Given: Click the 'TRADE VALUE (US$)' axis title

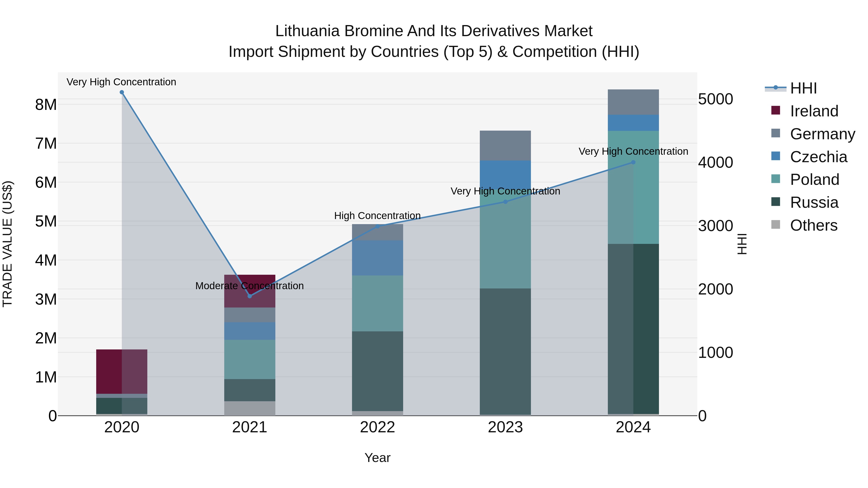Looking at the screenshot, I should 7,244.
